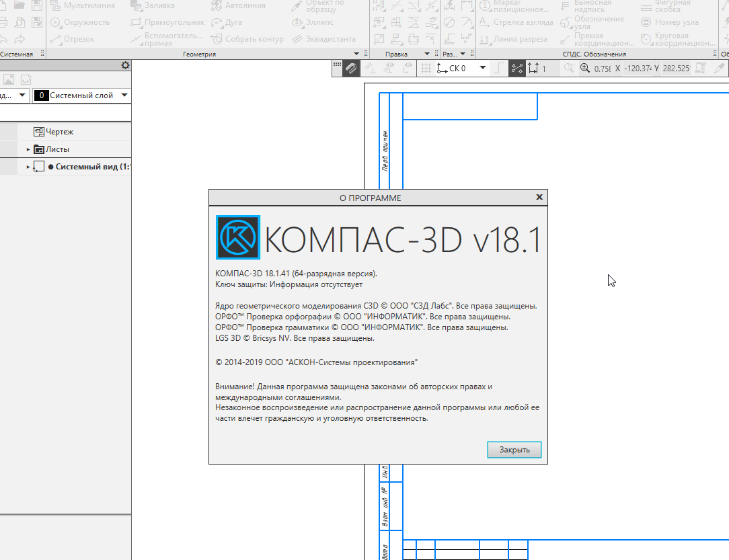This screenshot has width=729, height=560.
Task: Choose the Выносная надпись tool
Action: [585, 5]
